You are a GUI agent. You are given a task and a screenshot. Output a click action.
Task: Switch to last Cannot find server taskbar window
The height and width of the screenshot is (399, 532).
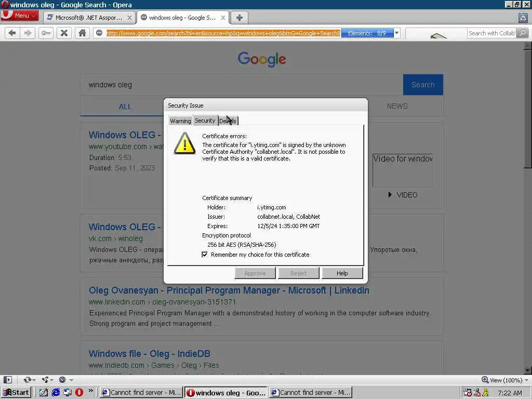coord(311,393)
